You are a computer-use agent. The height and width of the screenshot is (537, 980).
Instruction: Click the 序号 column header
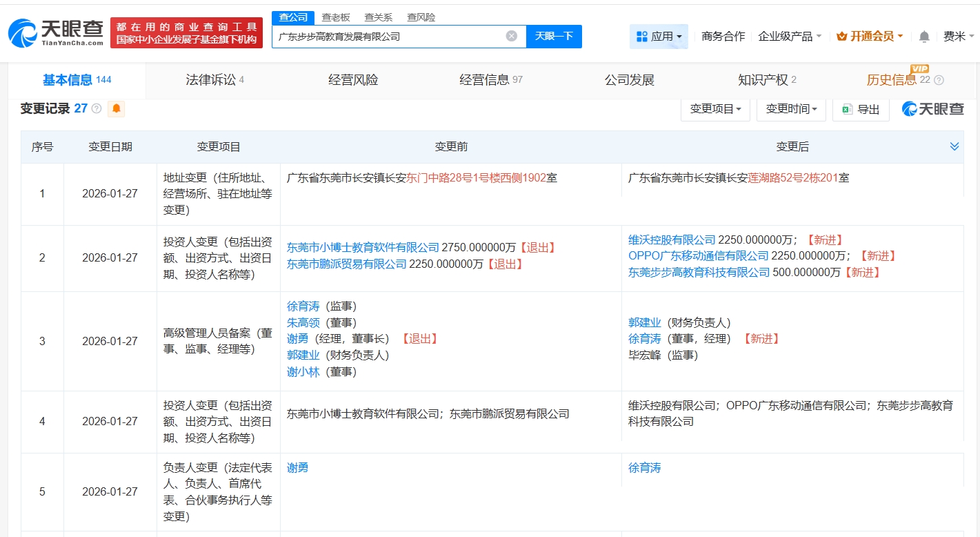coord(42,146)
